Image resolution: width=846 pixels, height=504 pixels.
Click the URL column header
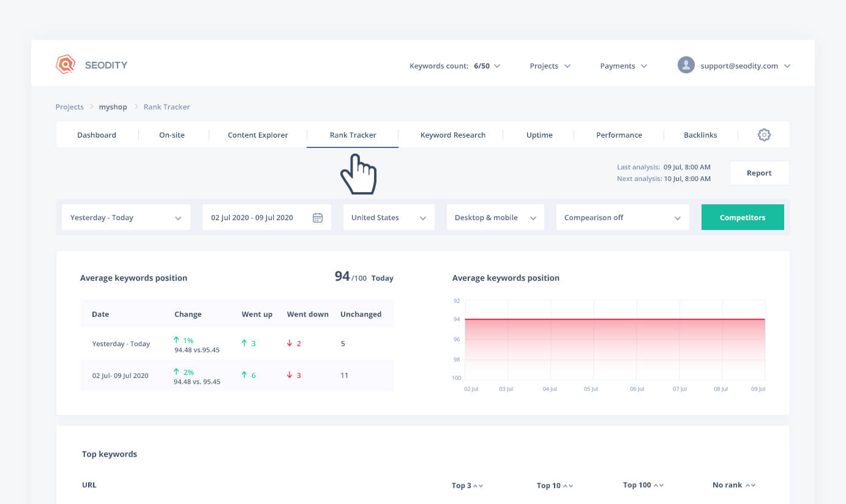pyautogui.click(x=89, y=485)
